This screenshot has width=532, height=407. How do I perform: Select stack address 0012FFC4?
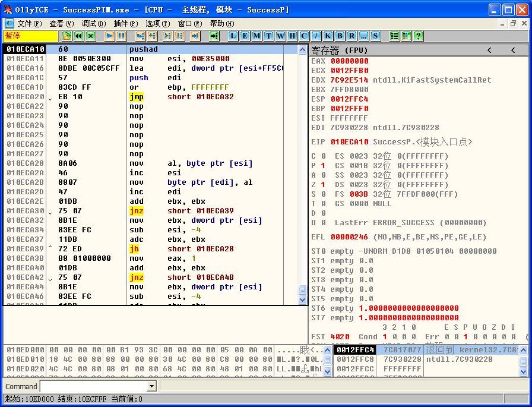[356, 349]
